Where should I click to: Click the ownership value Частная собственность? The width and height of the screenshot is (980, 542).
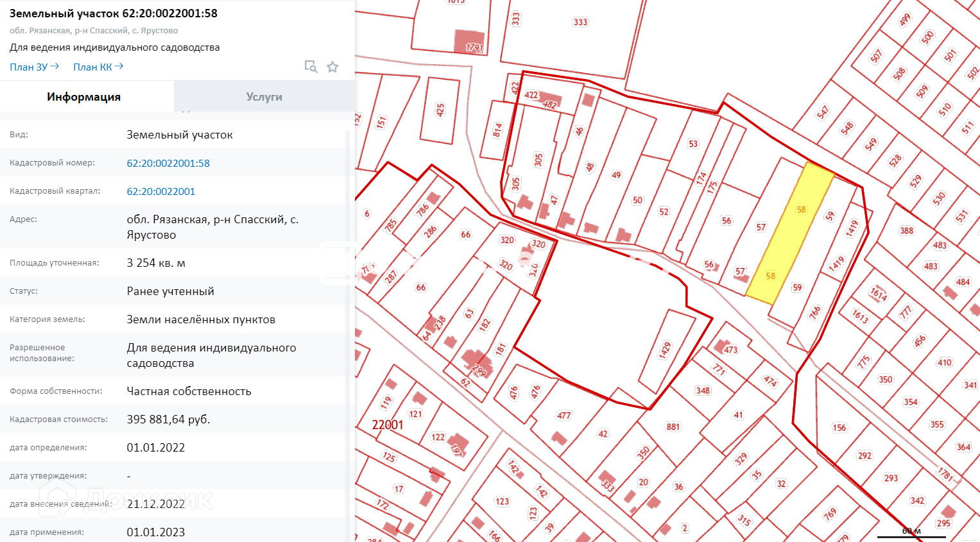click(x=189, y=391)
